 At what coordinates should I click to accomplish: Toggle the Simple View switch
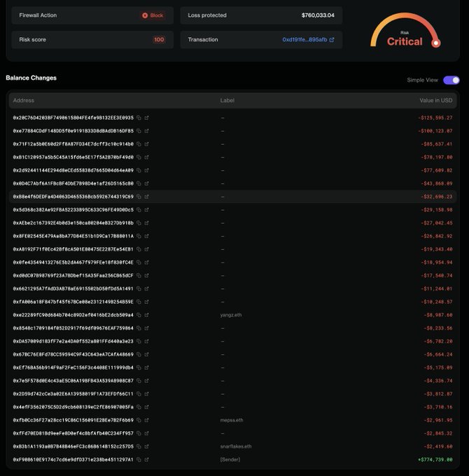(451, 80)
